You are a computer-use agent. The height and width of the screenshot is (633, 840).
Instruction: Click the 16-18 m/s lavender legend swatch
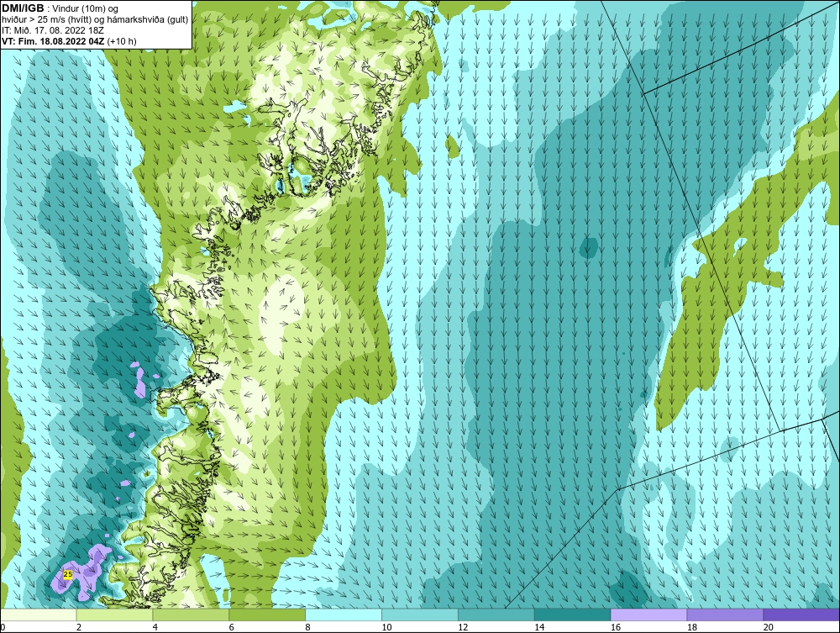click(648, 615)
